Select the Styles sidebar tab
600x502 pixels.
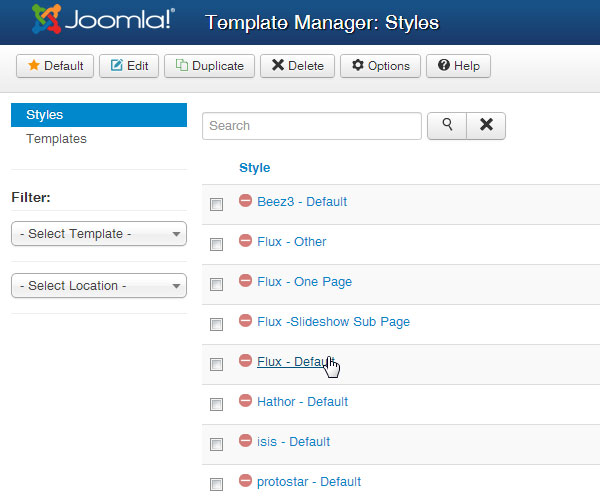click(x=99, y=115)
